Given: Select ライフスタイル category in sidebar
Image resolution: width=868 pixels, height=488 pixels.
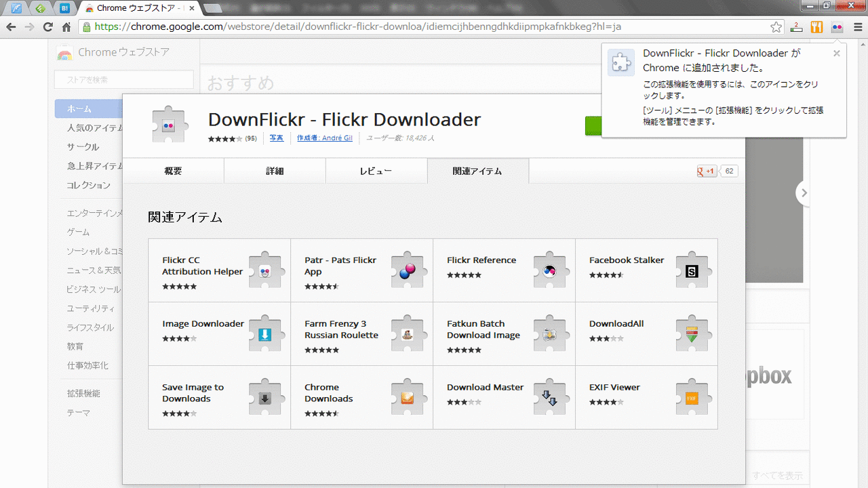Looking at the screenshot, I should point(90,327).
